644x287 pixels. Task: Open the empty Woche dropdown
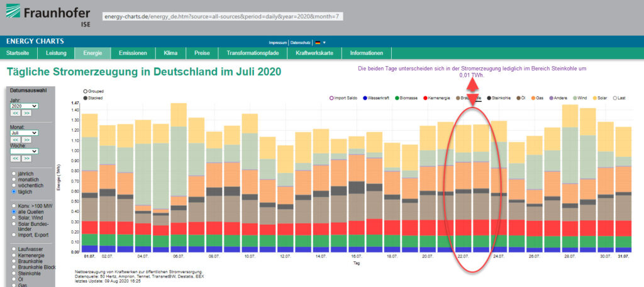pos(24,151)
